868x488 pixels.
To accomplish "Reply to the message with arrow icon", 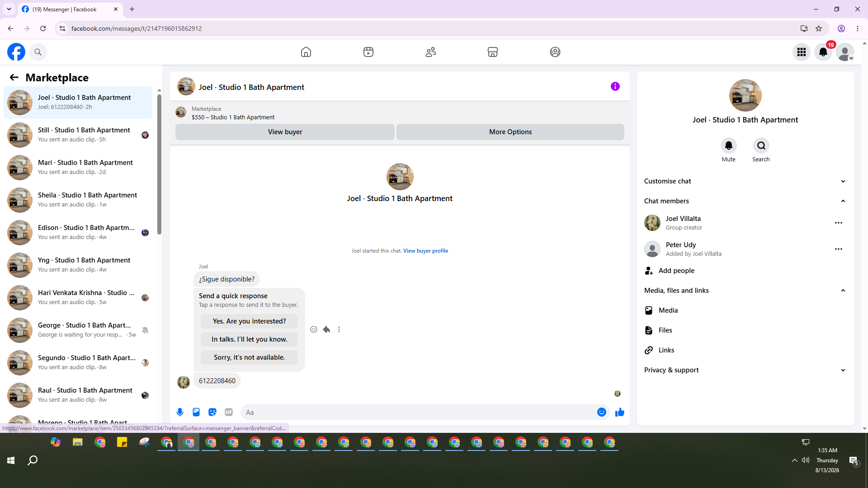I will pos(326,329).
